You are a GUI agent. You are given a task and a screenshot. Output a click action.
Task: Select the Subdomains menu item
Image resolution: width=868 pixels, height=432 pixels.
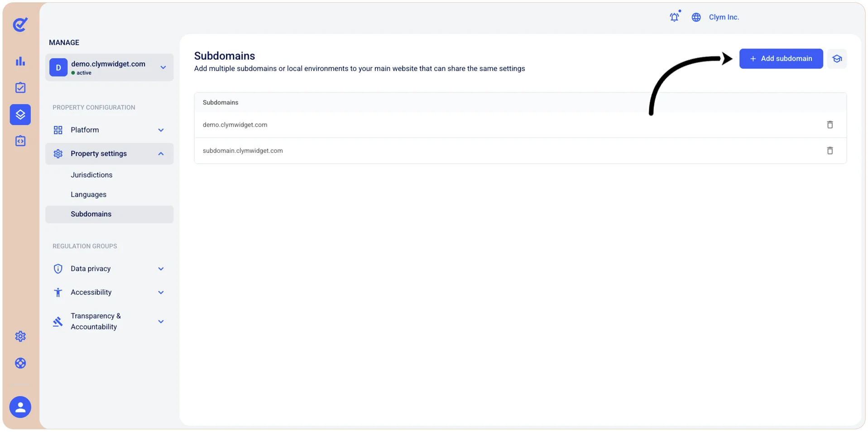[109, 214]
